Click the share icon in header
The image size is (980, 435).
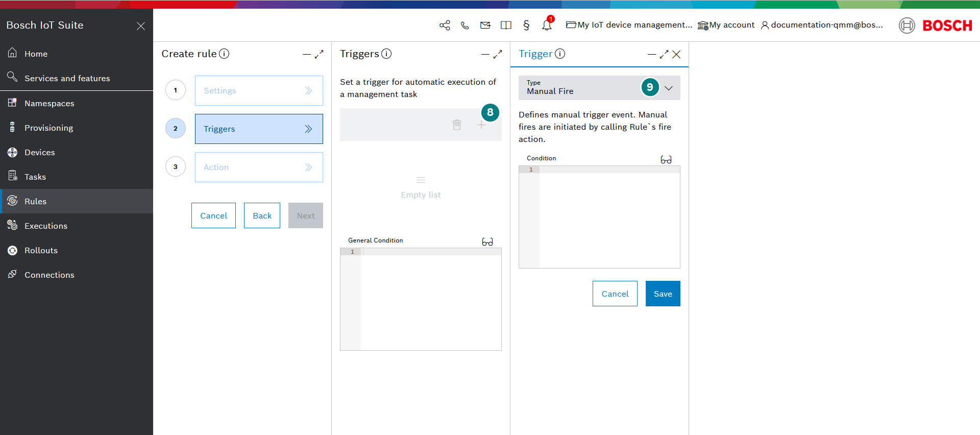(445, 25)
